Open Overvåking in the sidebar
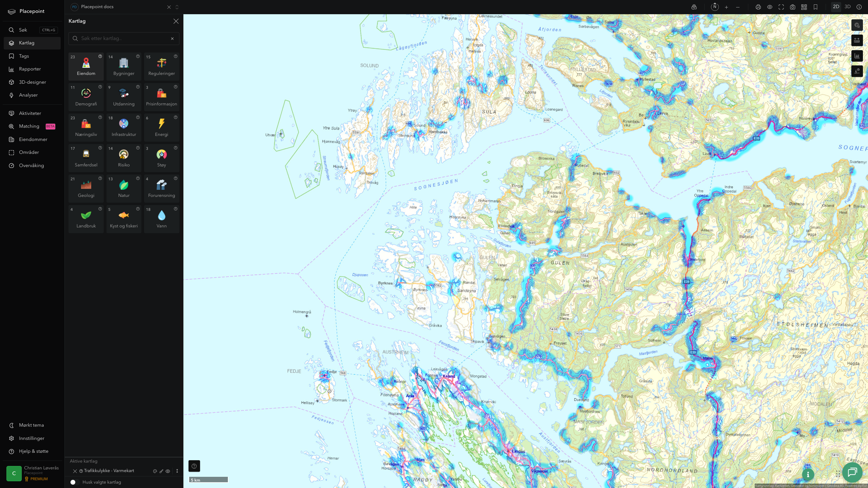The image size is (868, 488). (x=32, y=165)
